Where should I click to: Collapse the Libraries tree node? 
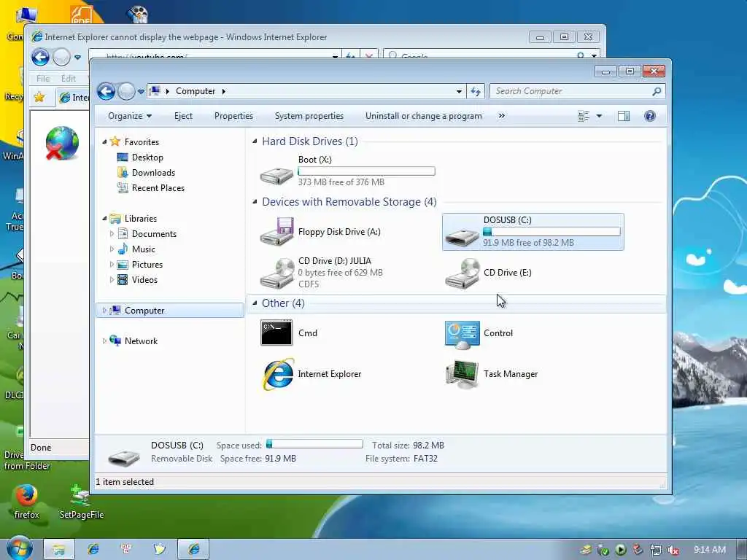click(104, 219)
